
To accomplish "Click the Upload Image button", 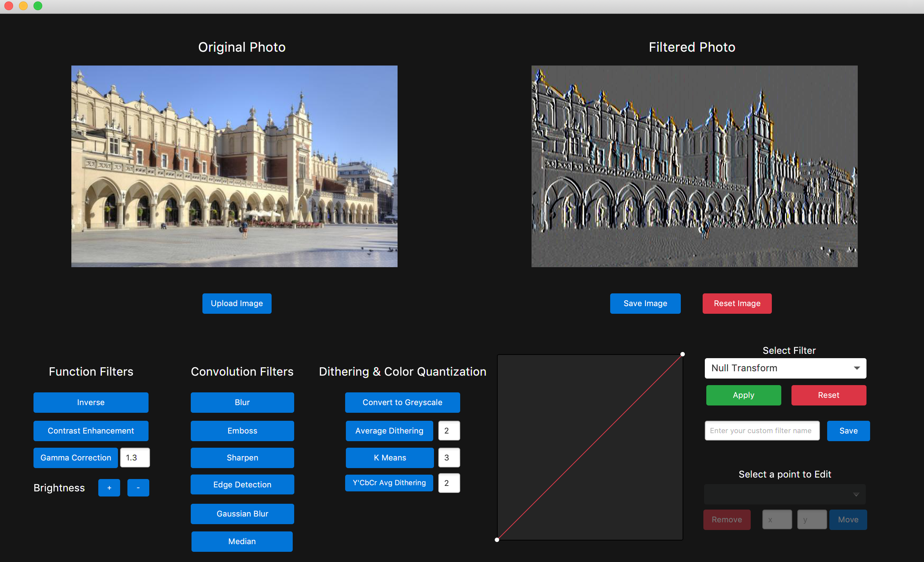I will pyautogui.click(x=237, y=303).
